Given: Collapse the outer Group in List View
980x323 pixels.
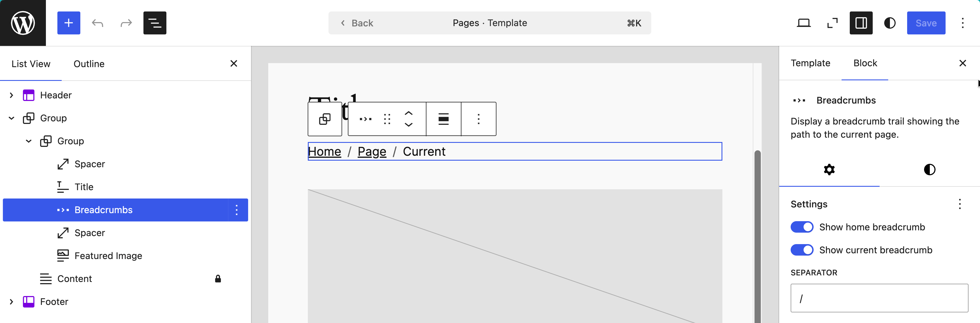Looking at the screenshot, I should (x=11, y=118).
